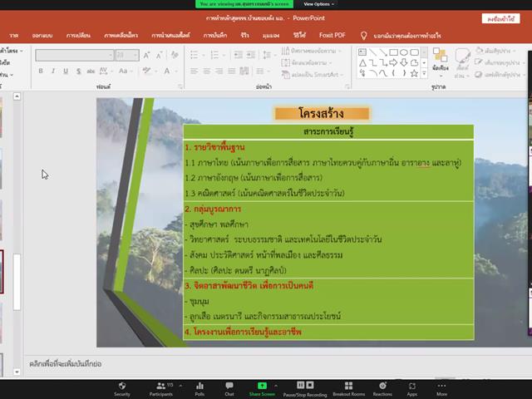The height and width of the screenshot is (399, 532).
Task: Click the bullets list icon
Action: [x=195, y=55]
